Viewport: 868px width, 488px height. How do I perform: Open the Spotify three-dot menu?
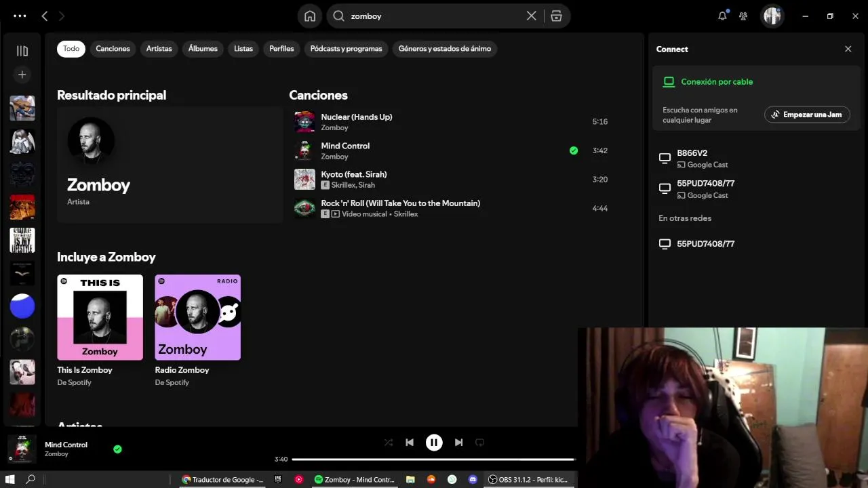[x=20, y=16]
